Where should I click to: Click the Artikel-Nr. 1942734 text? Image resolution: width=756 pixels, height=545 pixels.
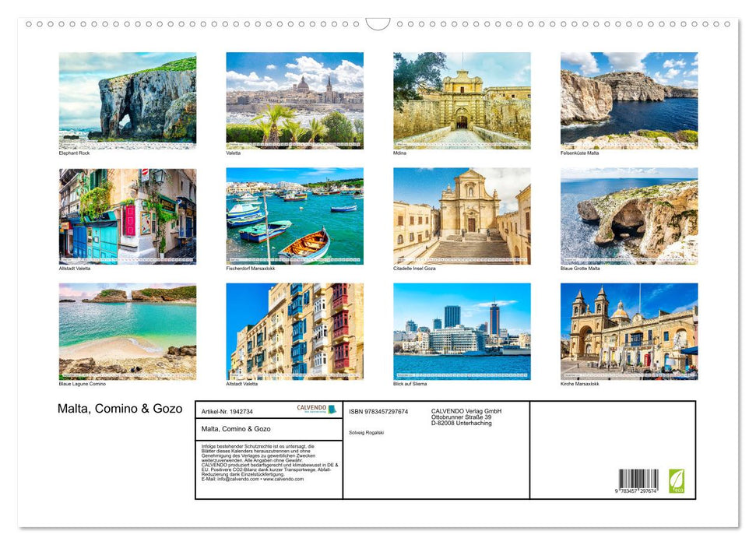227,412
